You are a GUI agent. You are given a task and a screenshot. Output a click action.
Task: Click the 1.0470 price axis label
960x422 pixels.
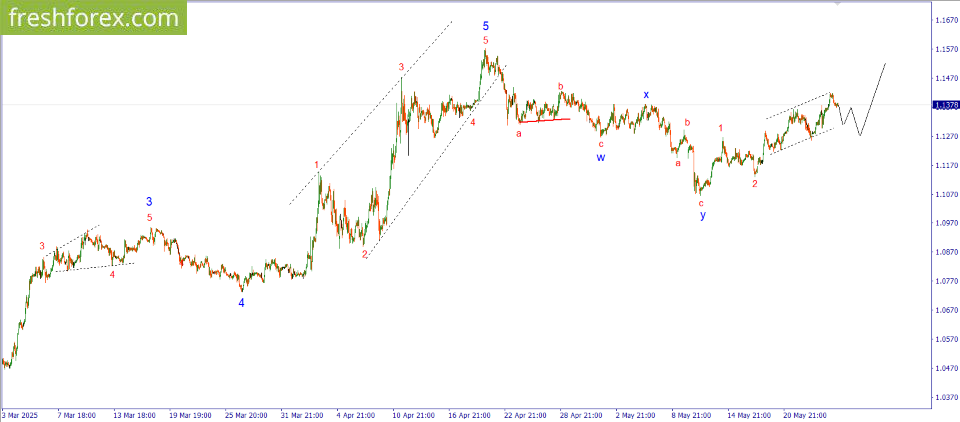coord(947,368)
